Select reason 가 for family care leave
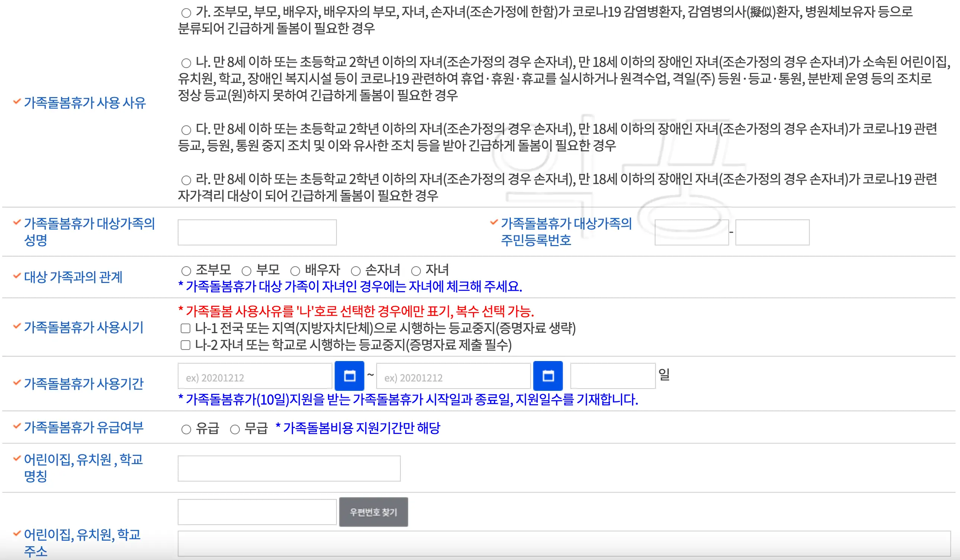 (186, 12)
